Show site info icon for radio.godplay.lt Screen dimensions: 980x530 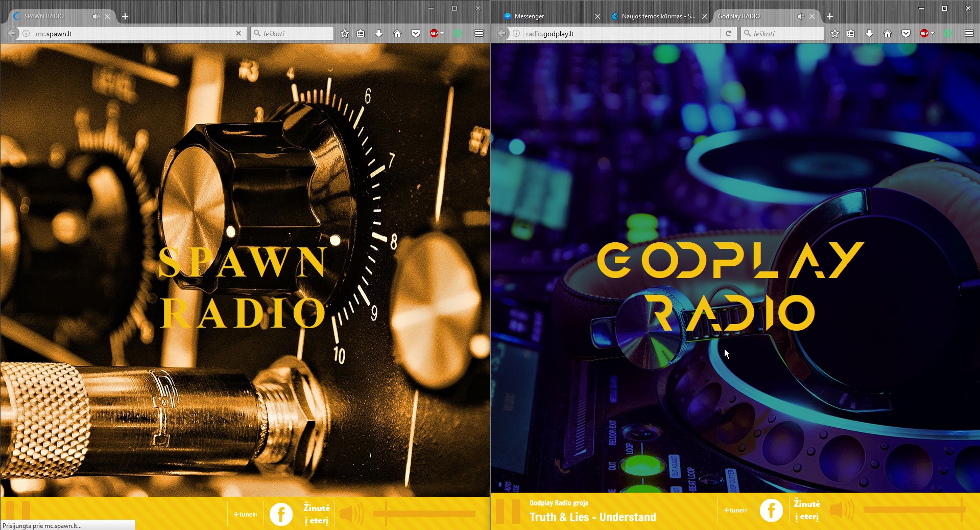pyautogui.click(x=516, y=34)
